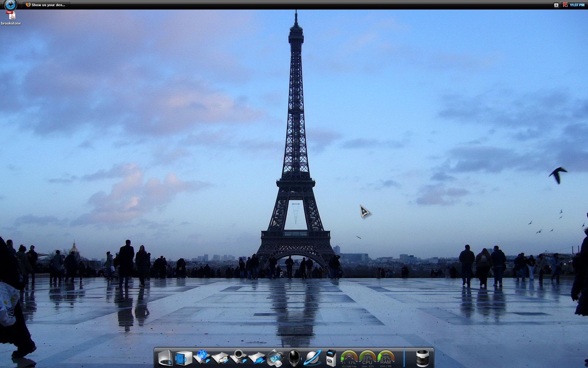Click the CPU 03% meter
588x368 pixels.
[x=367, y=359]
